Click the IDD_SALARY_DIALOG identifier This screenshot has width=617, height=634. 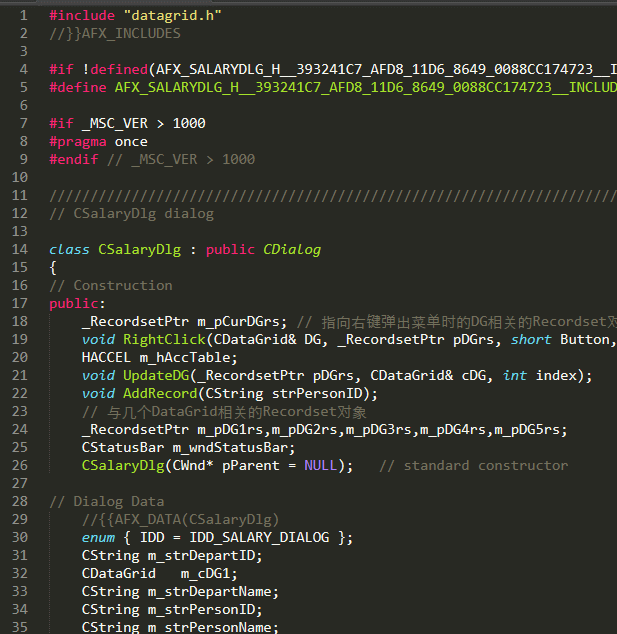click(x=259, y=538)
